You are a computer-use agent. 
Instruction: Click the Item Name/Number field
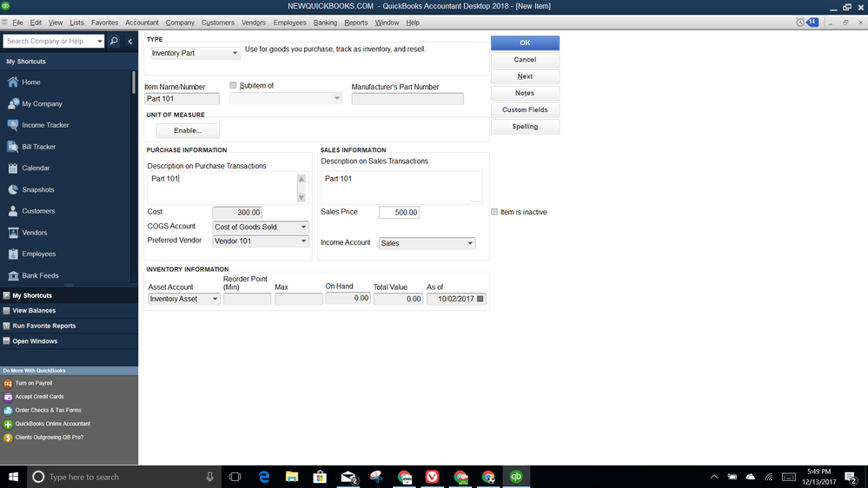pyautogui.click(x=182, y=98)
